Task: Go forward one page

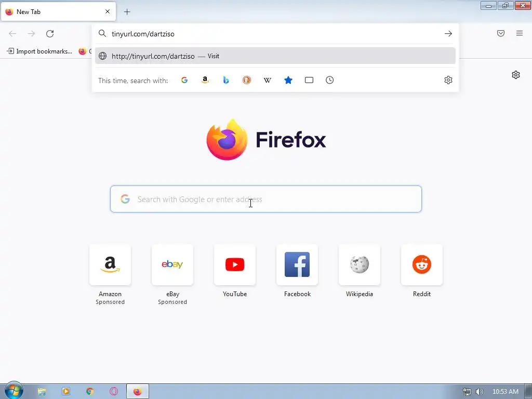Action: coord(31,34)
